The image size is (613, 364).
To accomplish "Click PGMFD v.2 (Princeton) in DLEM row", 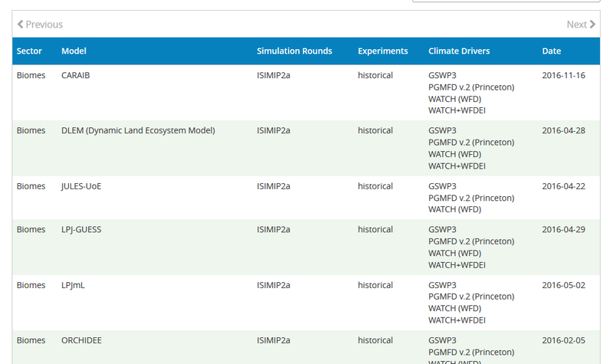I will pyautogui.click(x=471, y=143).
